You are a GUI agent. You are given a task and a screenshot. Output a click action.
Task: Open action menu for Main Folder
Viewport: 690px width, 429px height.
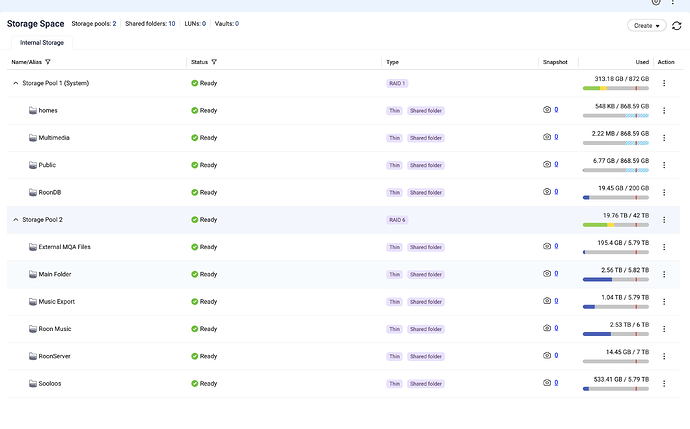664,274
